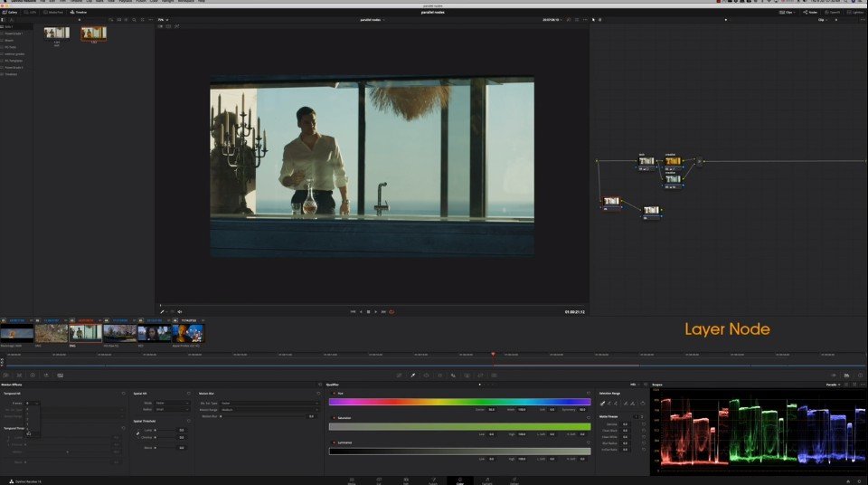Open the Qualifier eyedropper palette icon

(412, 376)
